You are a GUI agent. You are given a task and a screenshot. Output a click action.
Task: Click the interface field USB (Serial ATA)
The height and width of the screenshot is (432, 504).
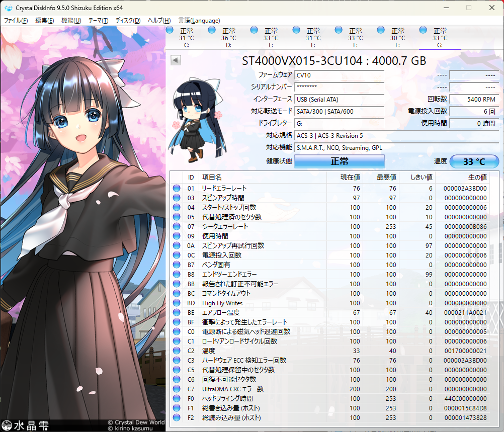click(340, 99)
